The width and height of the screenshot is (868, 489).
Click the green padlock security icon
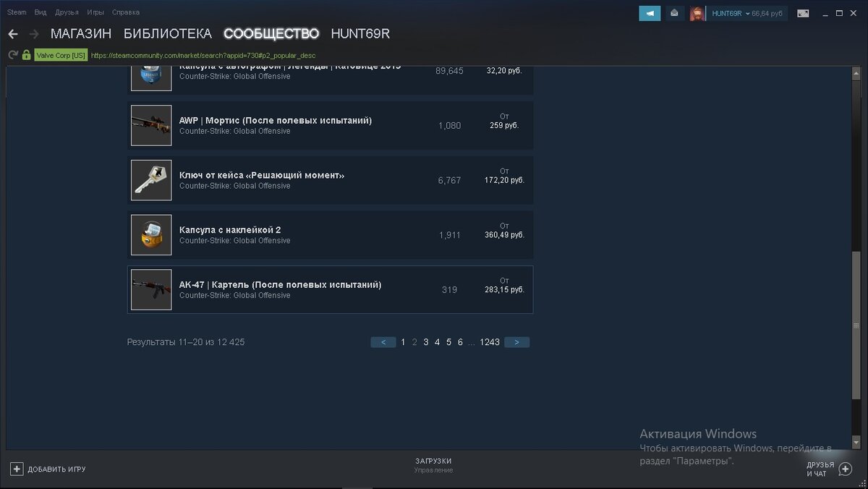pos(27,55)
